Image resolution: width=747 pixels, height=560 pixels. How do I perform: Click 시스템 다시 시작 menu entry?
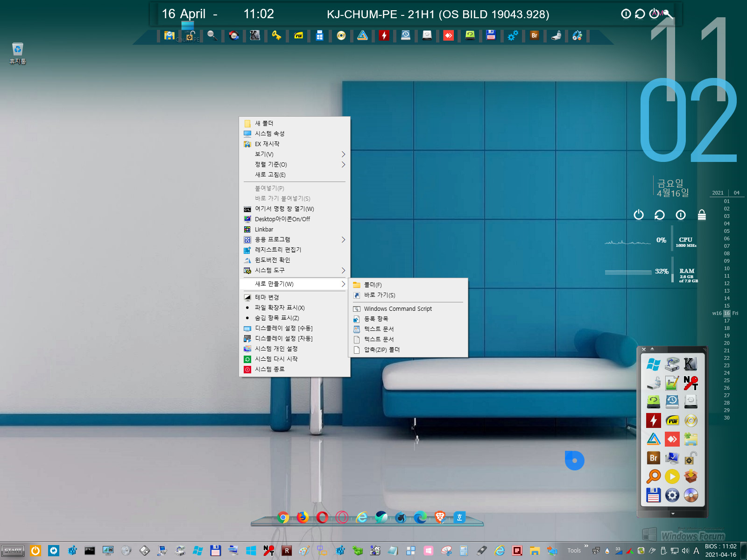pyautogui.click(x=295, y=359)
